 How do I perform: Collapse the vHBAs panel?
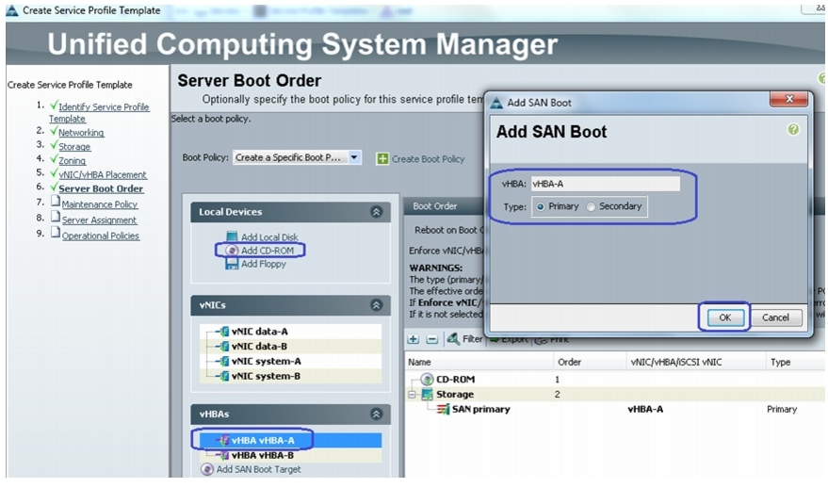(x=377, y=415)
